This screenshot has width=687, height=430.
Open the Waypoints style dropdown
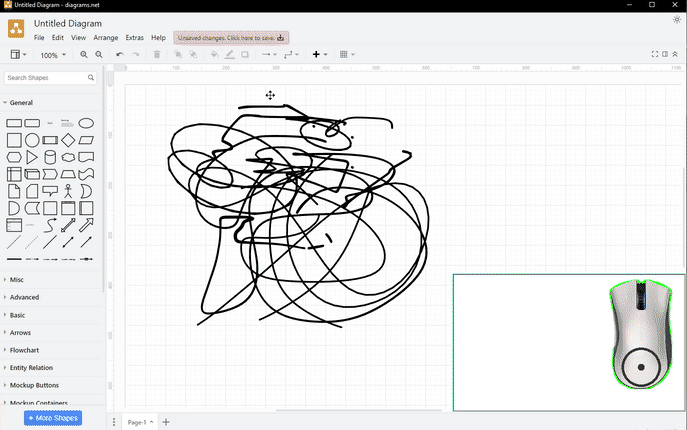point(291,54)
